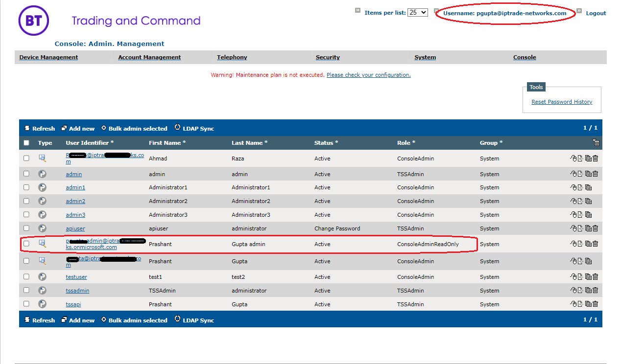Delete the tssapi account
621x364 pixels.
pyautogui.click(x=596, y=304)
